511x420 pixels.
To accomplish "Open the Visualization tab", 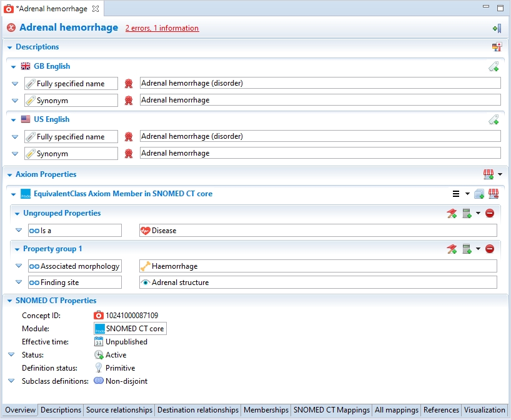I will pos(485,410).
